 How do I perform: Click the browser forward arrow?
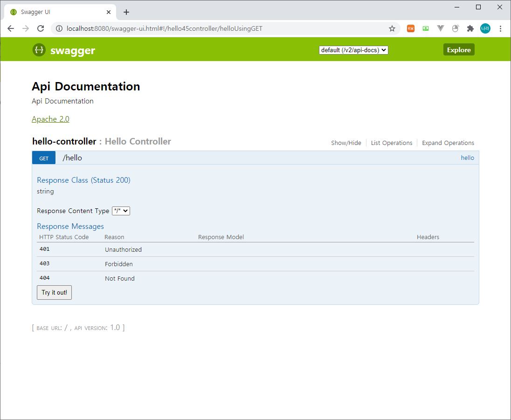point(26,28)
